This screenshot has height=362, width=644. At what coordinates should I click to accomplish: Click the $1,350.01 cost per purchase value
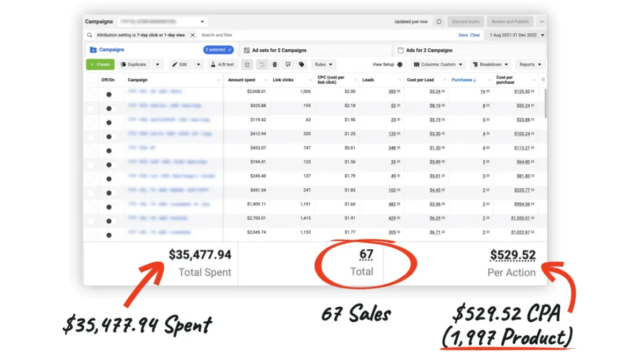[x=520, y=218]
